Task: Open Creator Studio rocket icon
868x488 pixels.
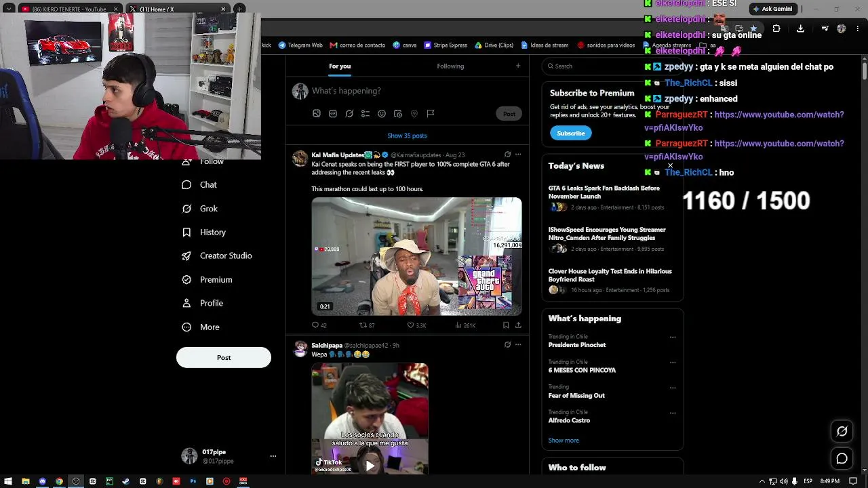Action: (186, 256)
